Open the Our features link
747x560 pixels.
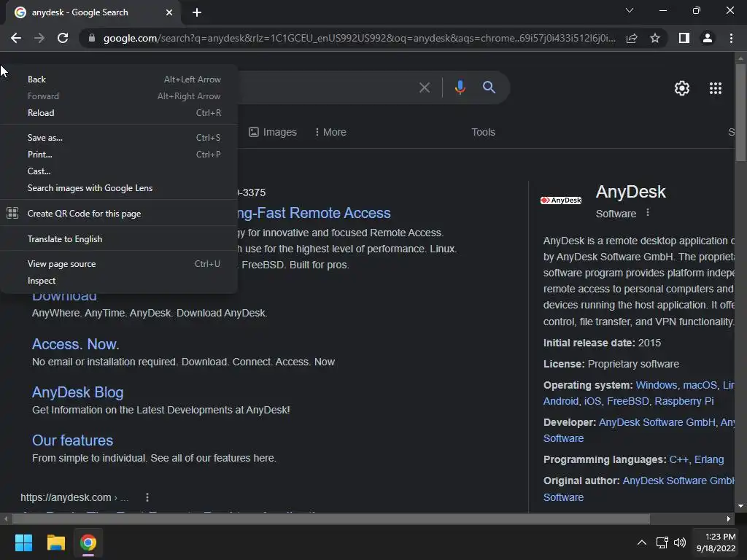point(72,440)
